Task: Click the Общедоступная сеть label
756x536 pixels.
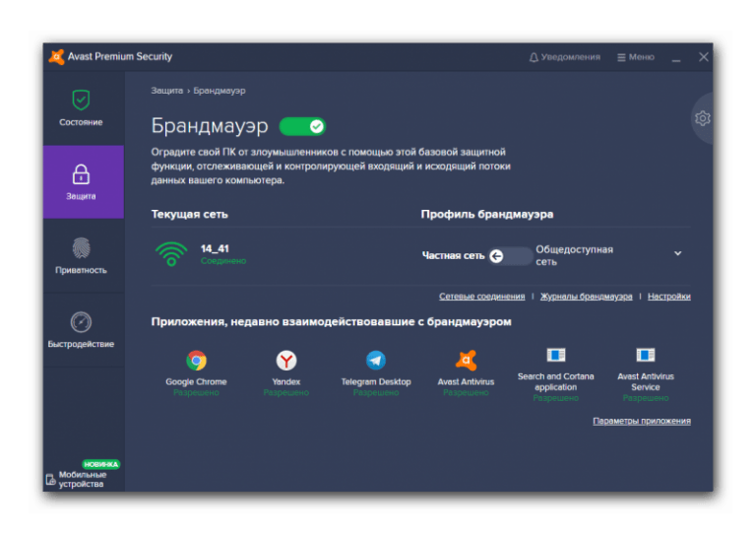Action: click(x=574, y=256)
